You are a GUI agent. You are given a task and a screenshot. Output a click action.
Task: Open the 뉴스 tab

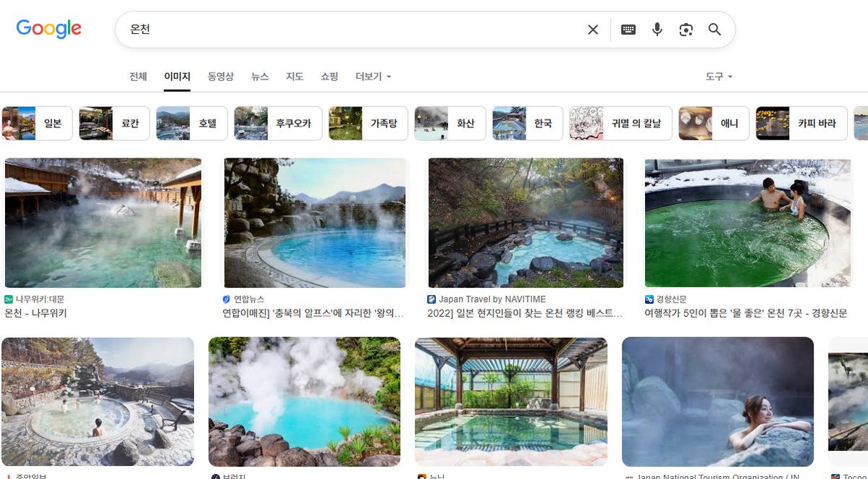[x=260, y=76]
